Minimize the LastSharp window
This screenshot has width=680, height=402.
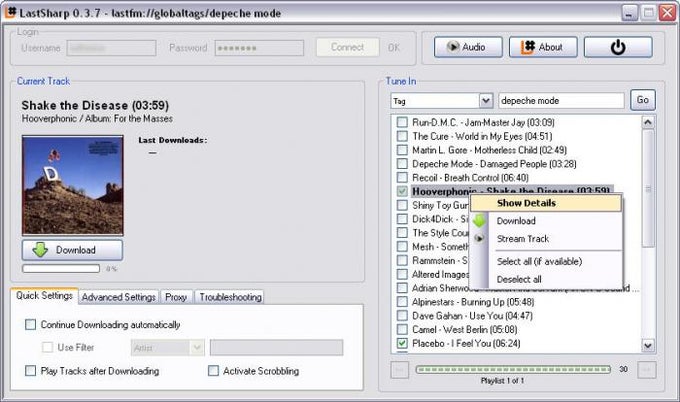point(629,13)
